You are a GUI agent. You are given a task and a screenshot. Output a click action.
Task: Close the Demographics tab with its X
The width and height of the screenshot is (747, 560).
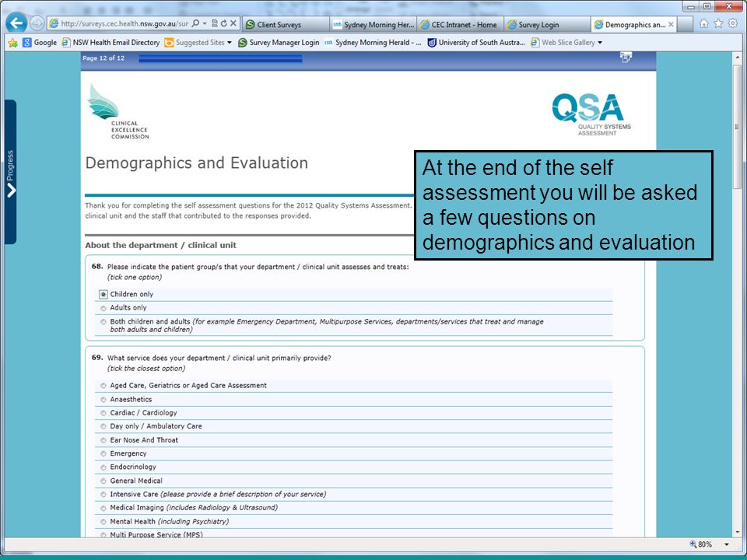coord(672,24)
